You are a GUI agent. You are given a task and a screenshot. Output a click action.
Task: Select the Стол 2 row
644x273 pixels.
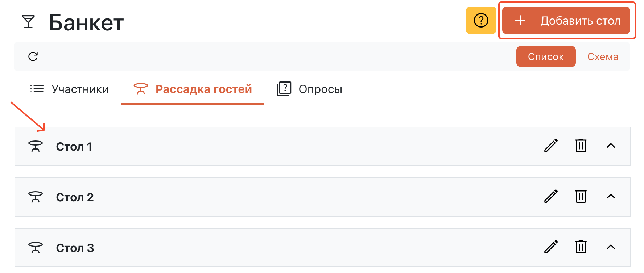tap(254, 197)
